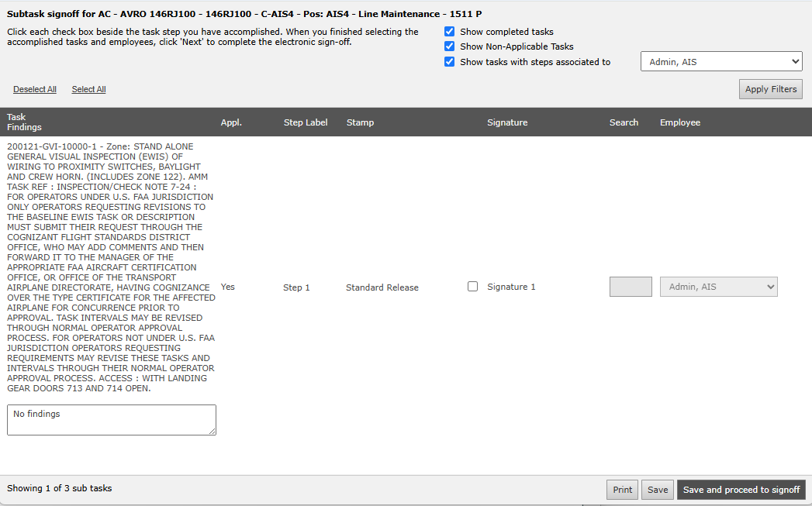
Task: Click the Deselect All link
Action: click(35, 90)
